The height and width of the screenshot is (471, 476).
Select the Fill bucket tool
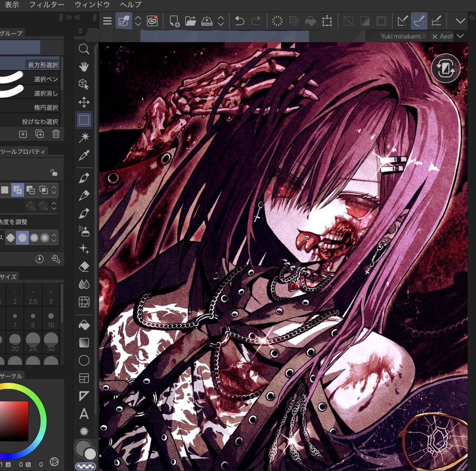pyautogui.click(x=84, y=325)
